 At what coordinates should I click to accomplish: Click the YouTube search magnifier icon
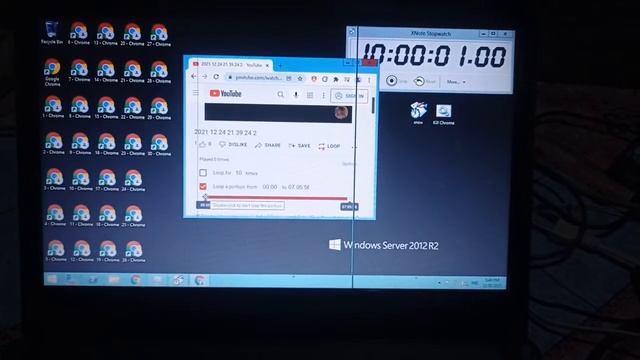[x=280, y=95]
